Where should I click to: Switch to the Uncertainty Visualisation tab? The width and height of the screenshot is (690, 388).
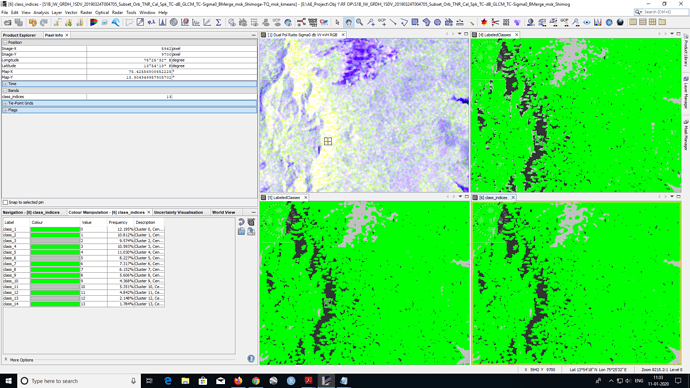[178, 212]
